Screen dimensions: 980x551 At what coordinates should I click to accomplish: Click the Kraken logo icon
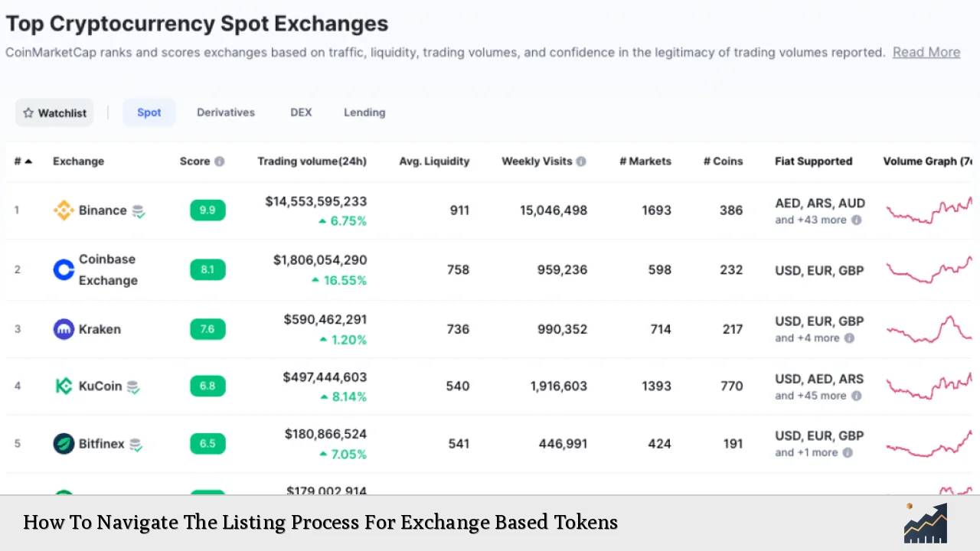tap(64, 329)
